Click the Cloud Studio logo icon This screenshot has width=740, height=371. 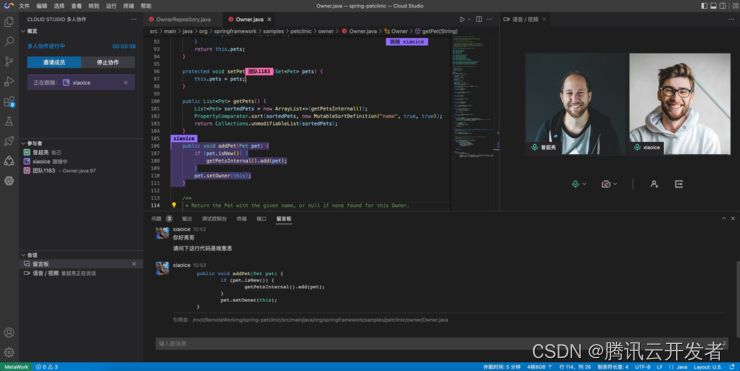click(x=8, y=6)
